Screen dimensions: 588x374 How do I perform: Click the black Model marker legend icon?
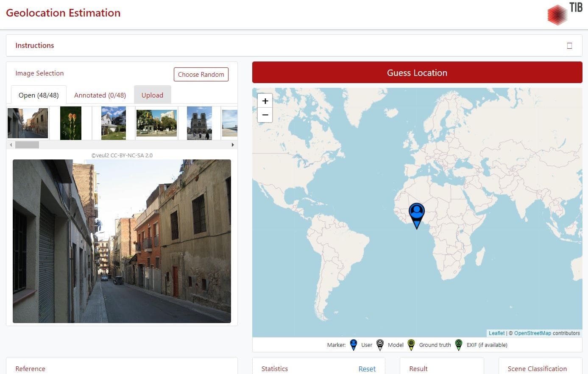click(380, 345)
